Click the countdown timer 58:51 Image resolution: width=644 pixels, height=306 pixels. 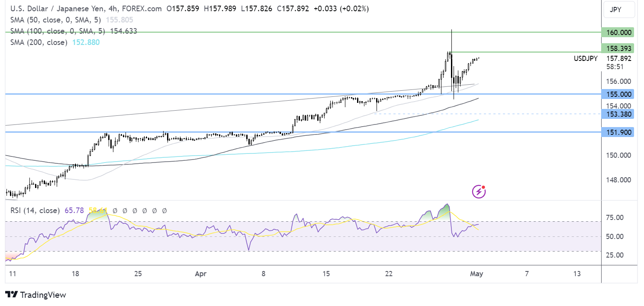615,67
